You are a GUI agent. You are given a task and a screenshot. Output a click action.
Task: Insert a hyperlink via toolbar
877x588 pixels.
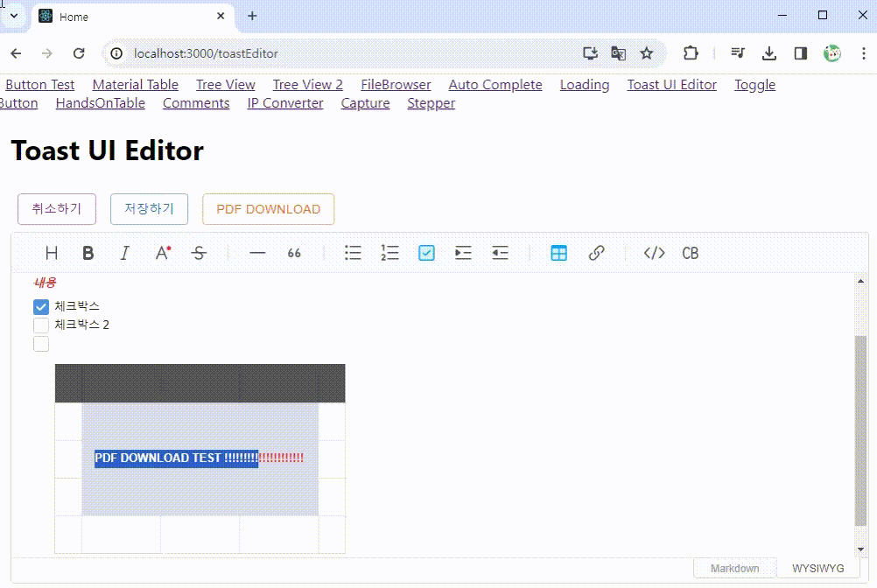tap(596, 253)
